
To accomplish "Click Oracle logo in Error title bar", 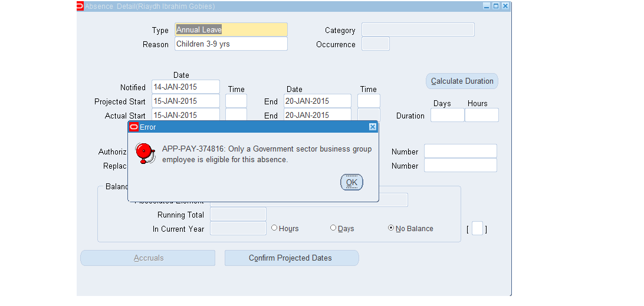I will click(x=134, y=127).
